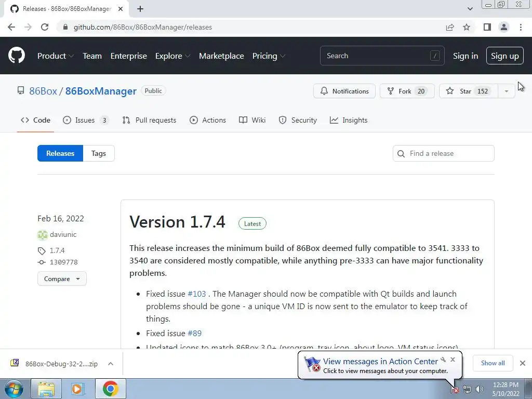Open the Team page
The height and width of the screenshot is (399, 532).
click(x=92, y=56)
